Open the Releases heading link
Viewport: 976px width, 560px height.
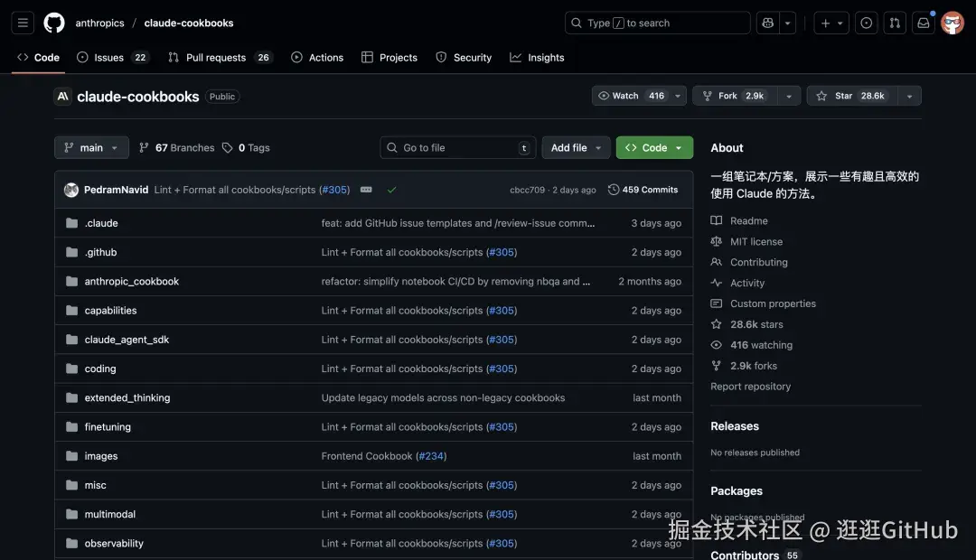735,426
